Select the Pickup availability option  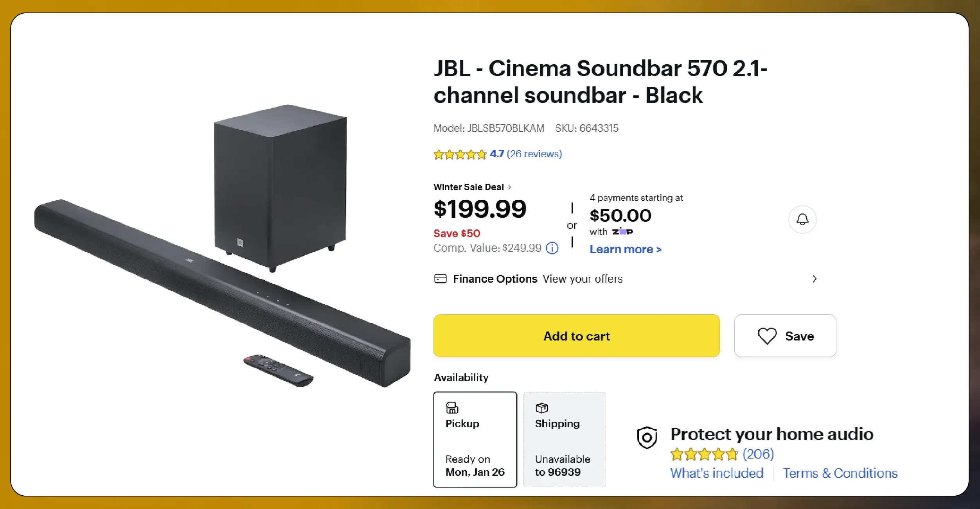pos(475,439)
